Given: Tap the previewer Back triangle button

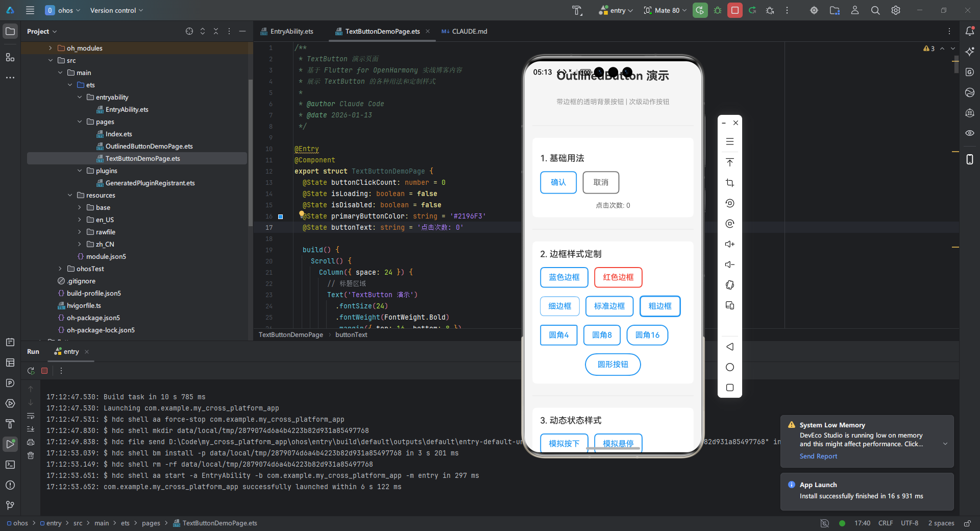Looking at the screenshot, I should point(730,347).
